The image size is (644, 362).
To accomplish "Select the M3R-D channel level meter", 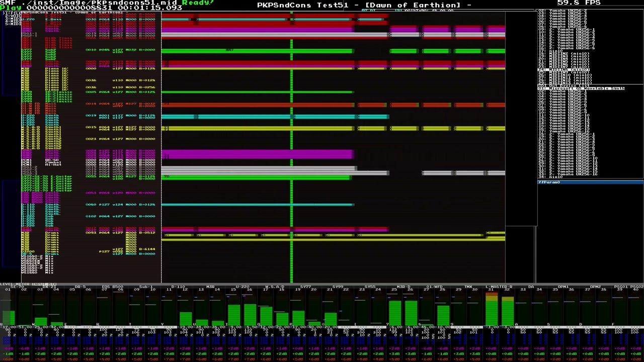I will click(403, 308).
